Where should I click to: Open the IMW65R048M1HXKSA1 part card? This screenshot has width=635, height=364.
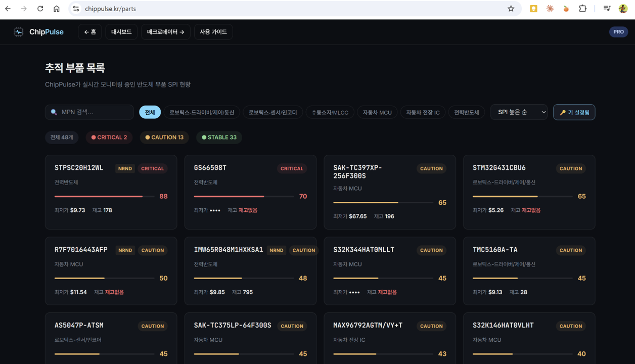pos(250,271)
